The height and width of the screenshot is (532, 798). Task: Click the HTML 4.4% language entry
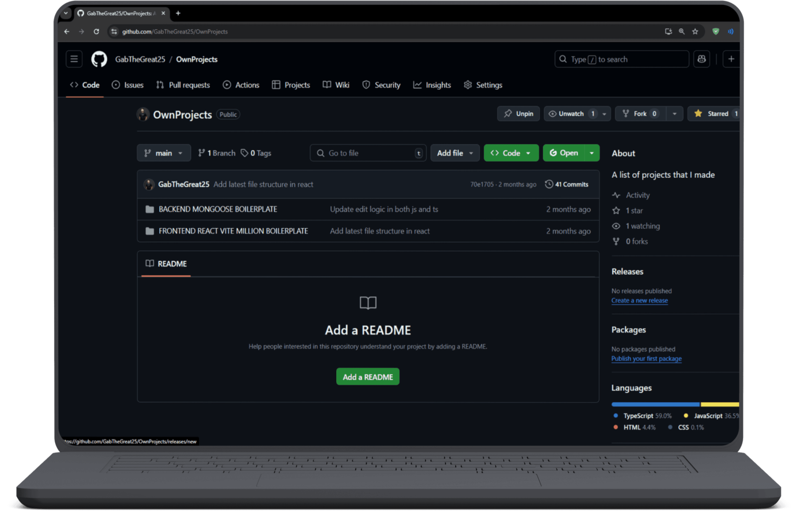(x=635, y=427)
